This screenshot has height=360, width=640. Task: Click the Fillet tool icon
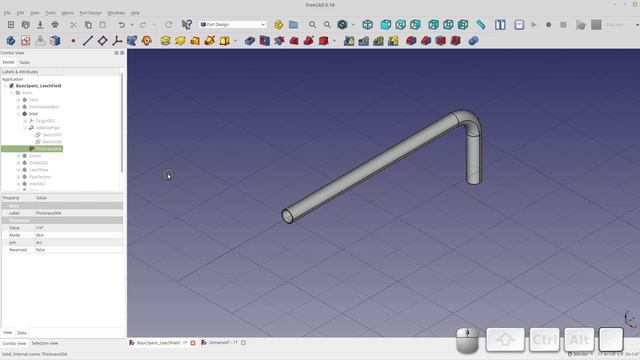pos(411,40)
